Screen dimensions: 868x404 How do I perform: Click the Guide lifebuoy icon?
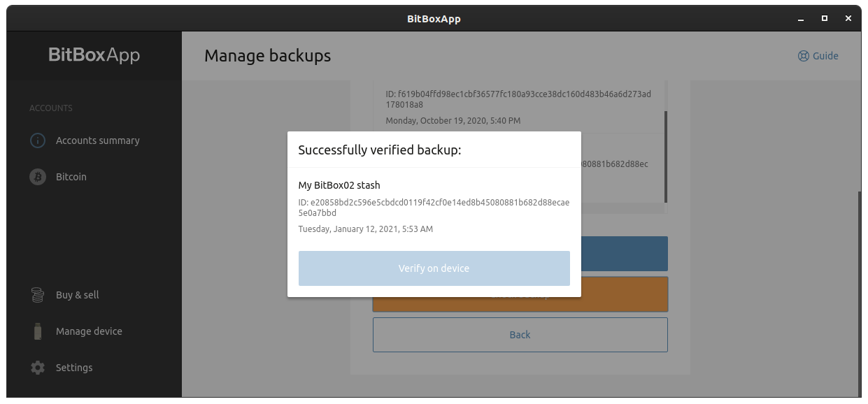pos(804,56)
